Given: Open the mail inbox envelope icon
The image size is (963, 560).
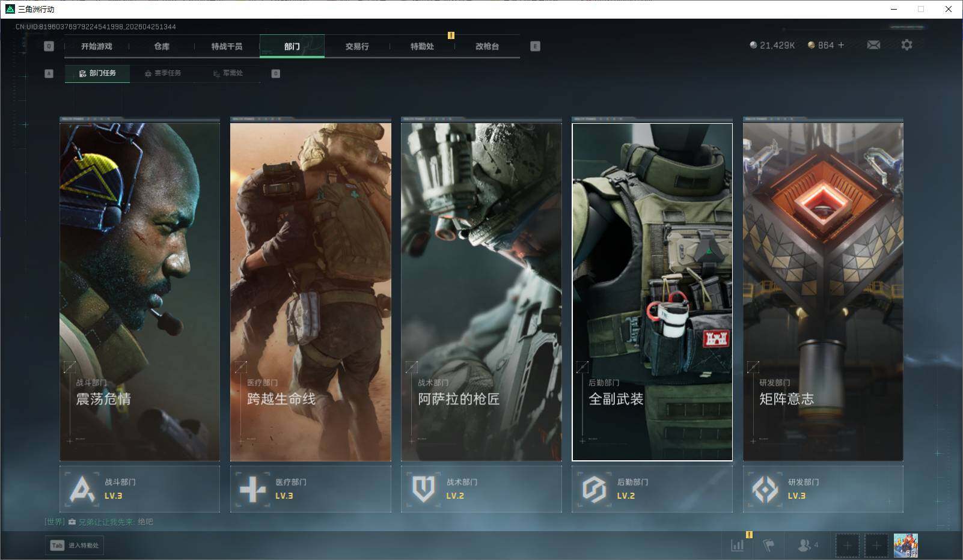Looking at the screenshot, I should [873, 45].
